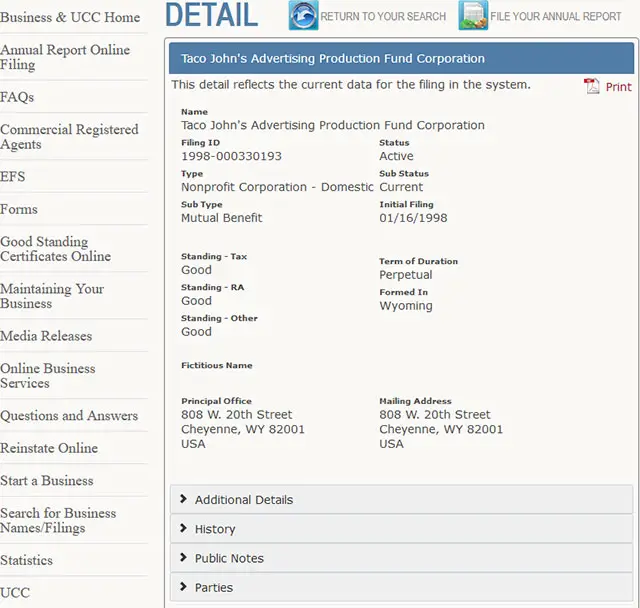Open Annual Report Online Filing page
This screenshot has width=640, height=608.
pos(65,57)
